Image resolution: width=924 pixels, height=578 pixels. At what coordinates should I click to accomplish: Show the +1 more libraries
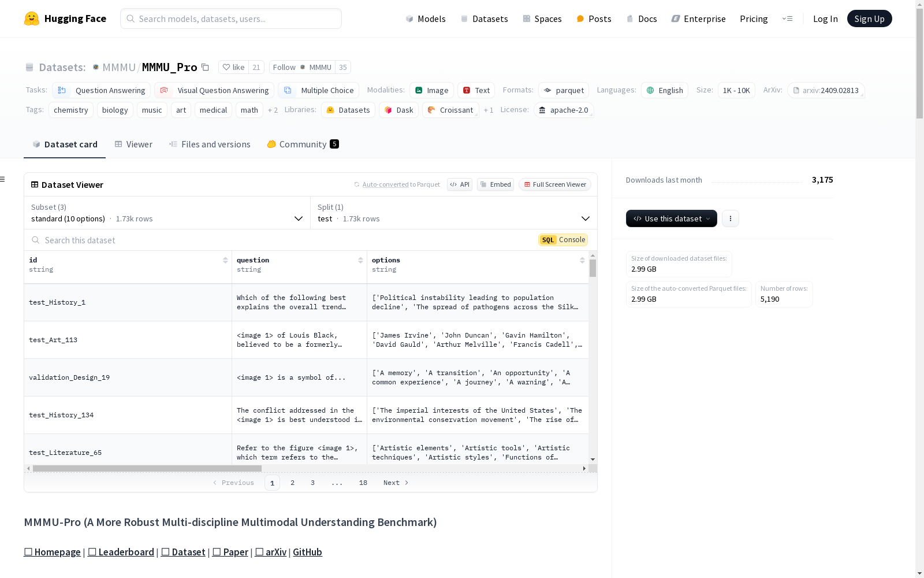coord(489,110)
